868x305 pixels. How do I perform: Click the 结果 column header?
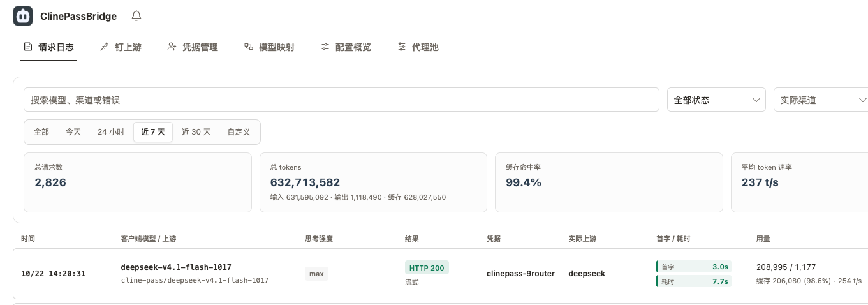pos(412,239)
